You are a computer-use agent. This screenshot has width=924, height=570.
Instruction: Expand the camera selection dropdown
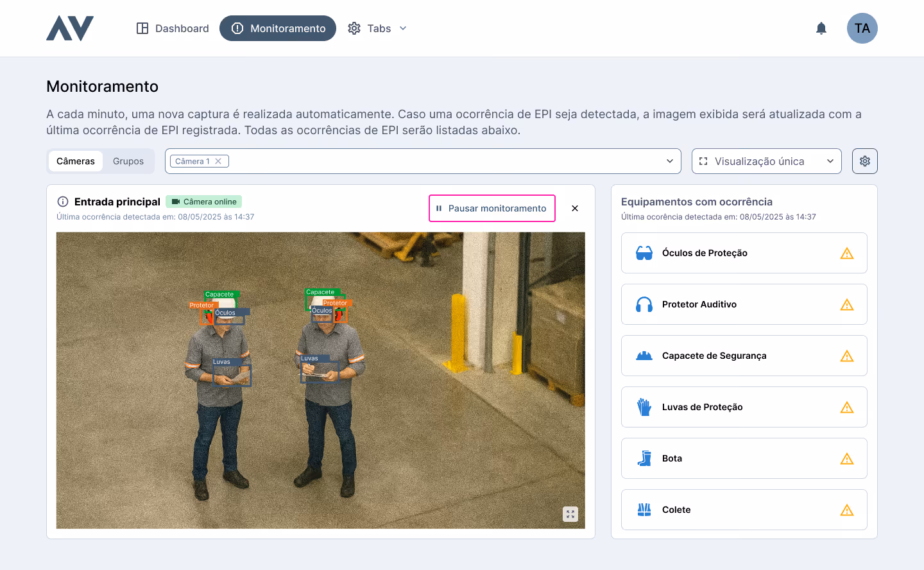(x=670, y=161)
